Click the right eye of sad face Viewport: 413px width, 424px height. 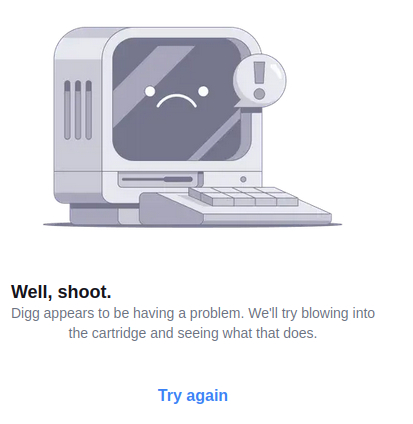203,91
